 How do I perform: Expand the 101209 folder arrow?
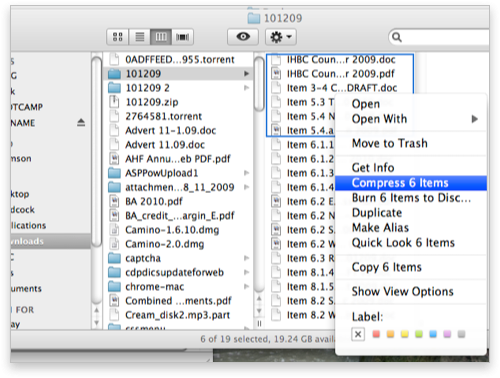point(246,74)
